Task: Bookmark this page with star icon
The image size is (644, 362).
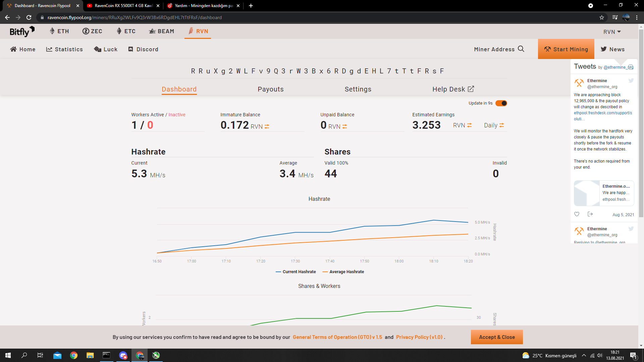Action: click(602, 17)
